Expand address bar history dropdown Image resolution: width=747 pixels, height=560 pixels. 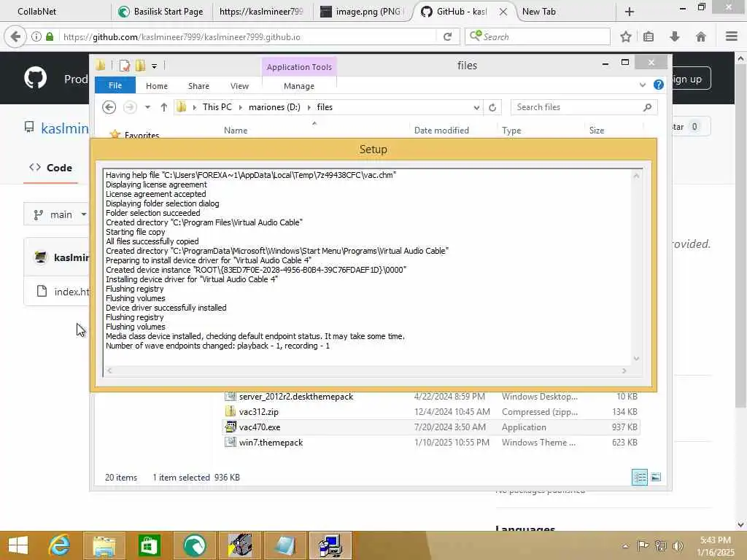(476, 108)
